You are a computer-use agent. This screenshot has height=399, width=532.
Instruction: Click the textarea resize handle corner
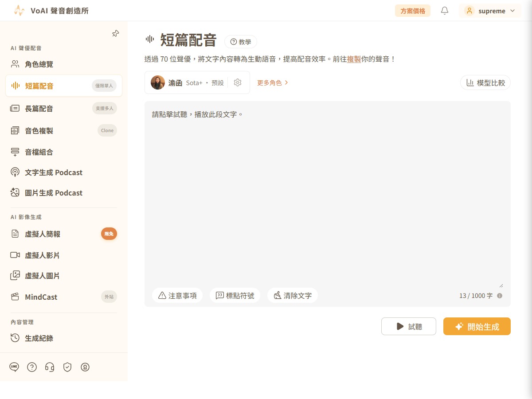tap(501, 285)
